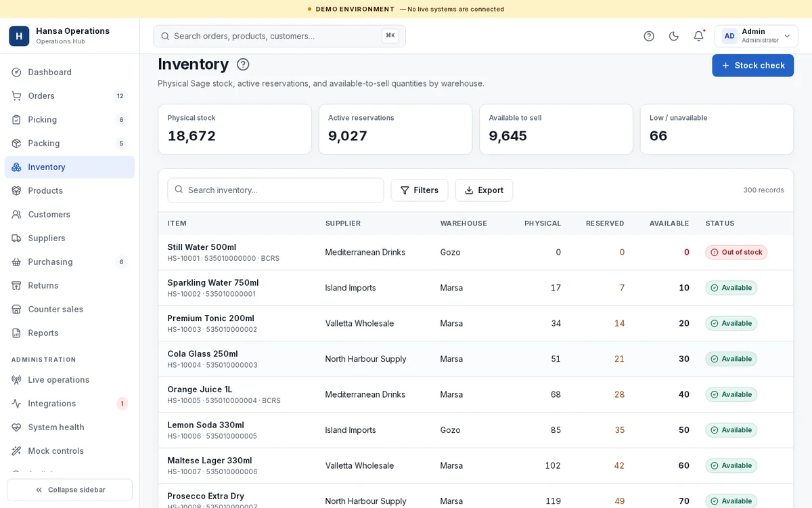Click the Search inventory field
The width and height of the screenshot is (812, 508).
coord(275,190)
